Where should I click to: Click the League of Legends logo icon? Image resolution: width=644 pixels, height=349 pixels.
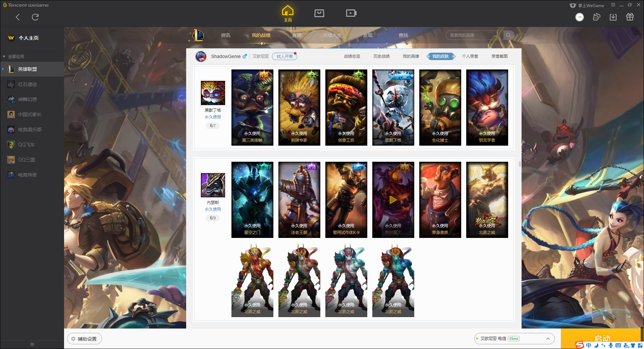[x=198, y=35]
